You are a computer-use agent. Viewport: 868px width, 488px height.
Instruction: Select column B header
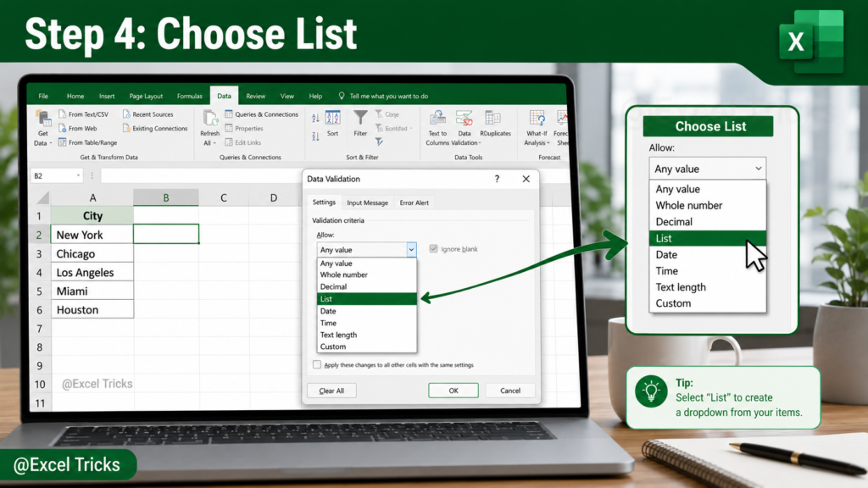166,197
